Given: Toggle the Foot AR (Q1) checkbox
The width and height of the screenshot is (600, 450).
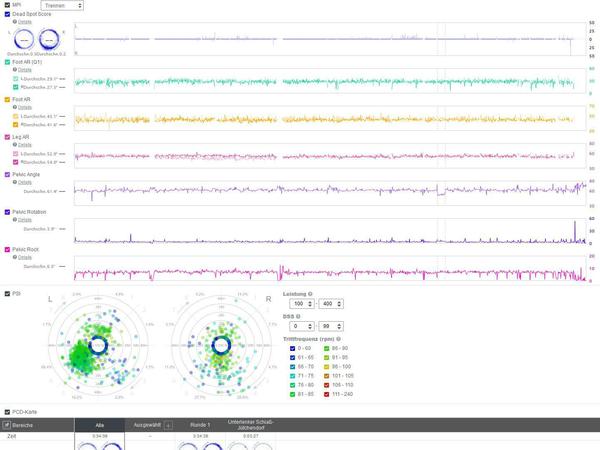Looking at the screenshot, I should (7, 62).
